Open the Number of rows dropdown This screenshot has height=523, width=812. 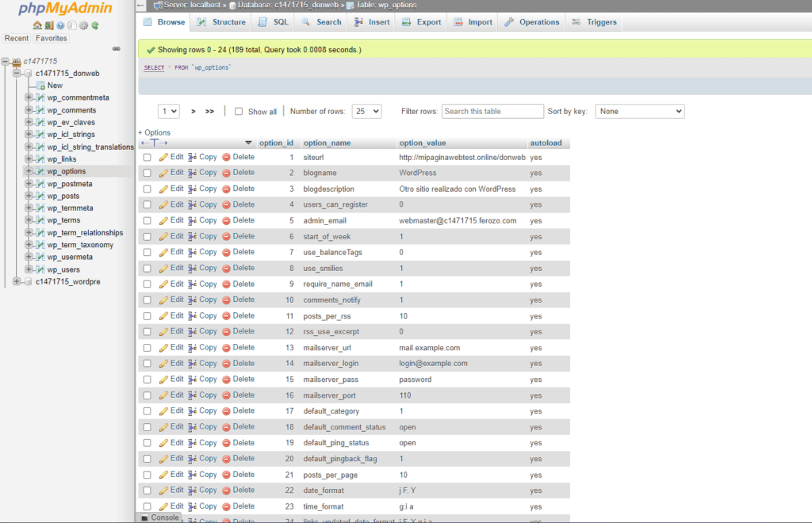366,111
